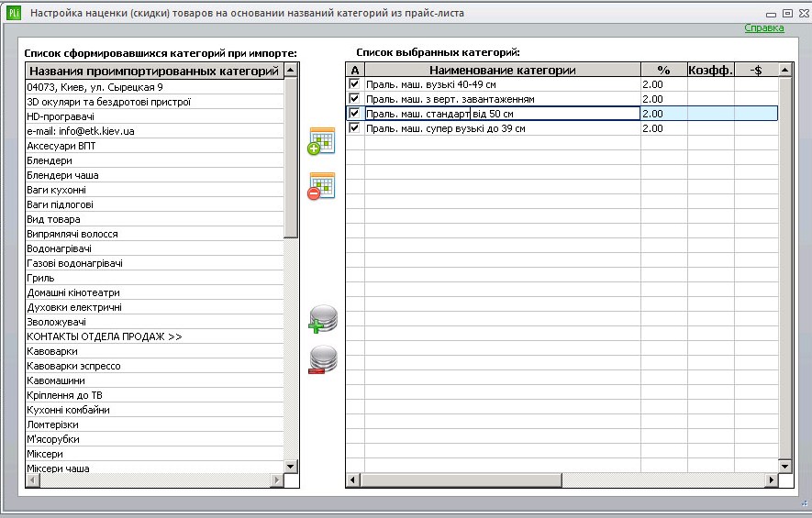This screenshot has height=518, width=812.
Task: Select the 2.00 percent cell for вузькі 40-49 см
Action: pos(664,83)
